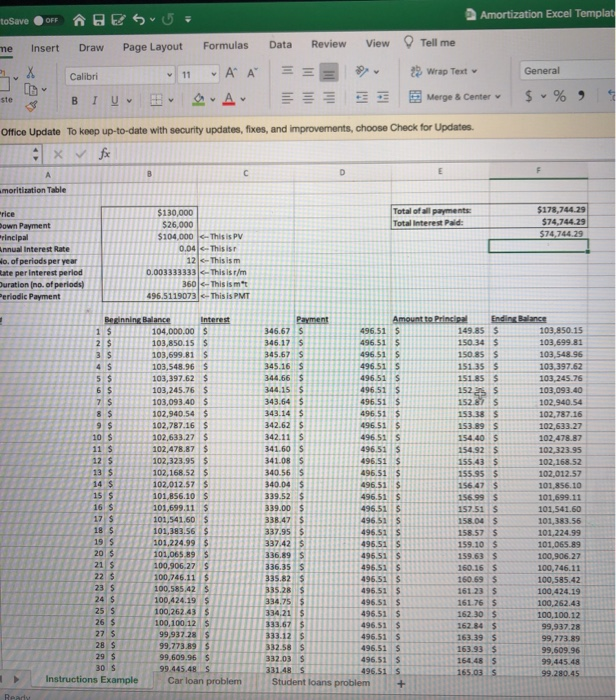Click the Save disk icon

99,20
